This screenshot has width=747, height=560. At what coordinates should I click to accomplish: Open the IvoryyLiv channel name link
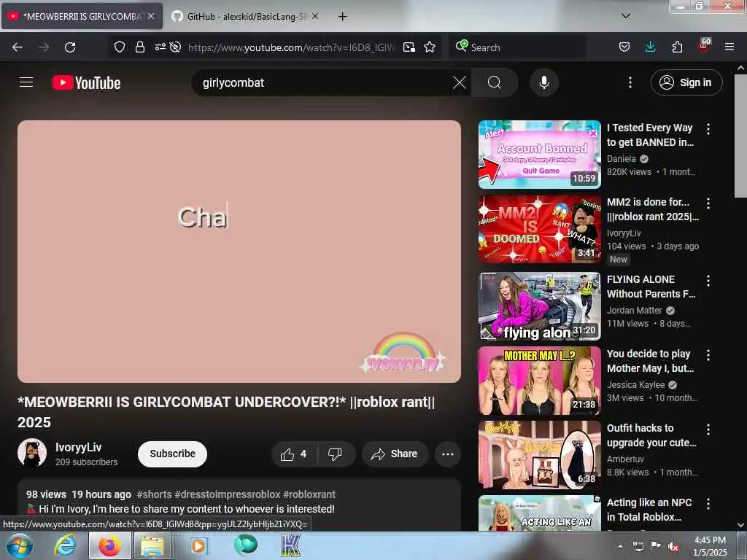click(x=78, y=447)
